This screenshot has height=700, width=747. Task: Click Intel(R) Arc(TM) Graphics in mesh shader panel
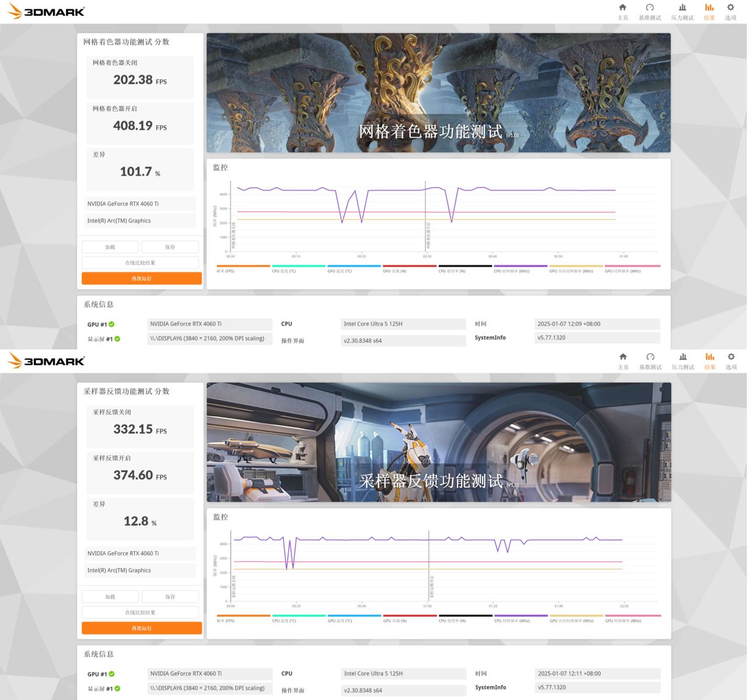pyautogui.click(x=140, y=220)
